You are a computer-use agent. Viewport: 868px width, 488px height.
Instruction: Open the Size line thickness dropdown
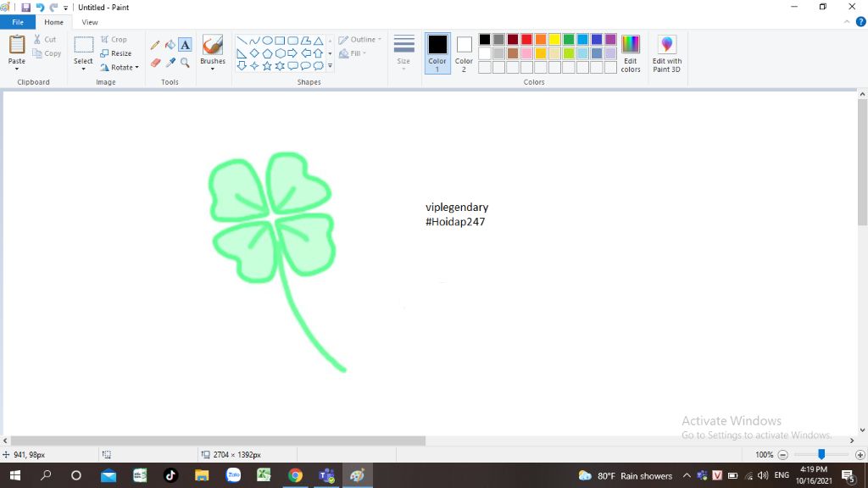click(x=403, y=53)
